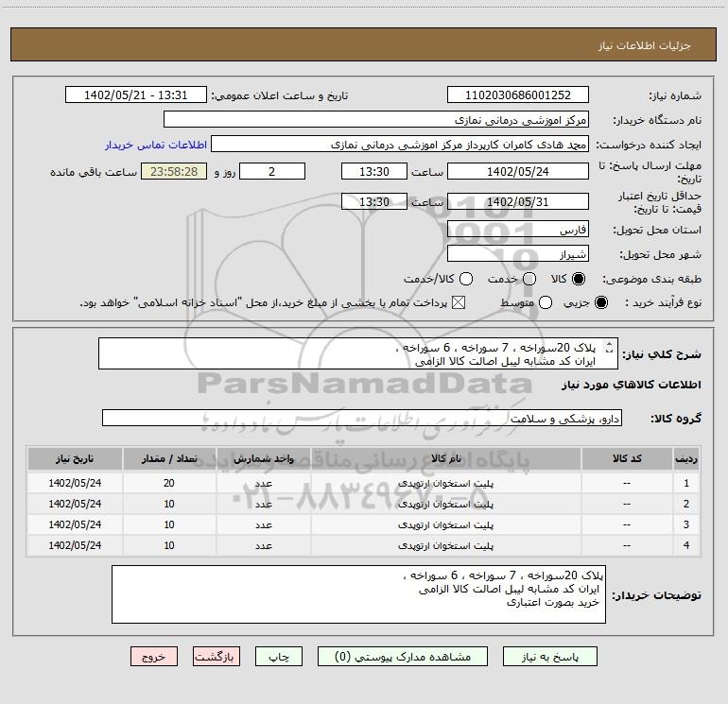Select the جزیی purchase type radio

pyautogui.click(x=601, y=302)
